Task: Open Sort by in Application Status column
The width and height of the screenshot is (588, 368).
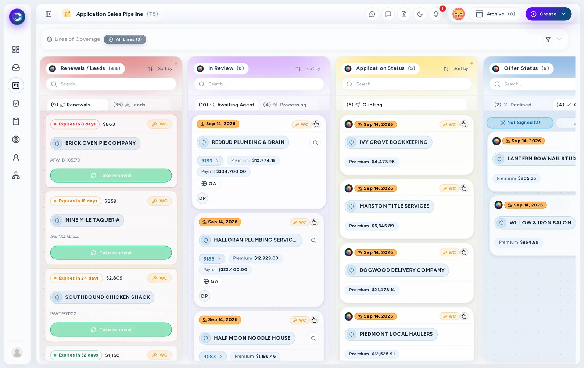Action: [x=456, y=68]
